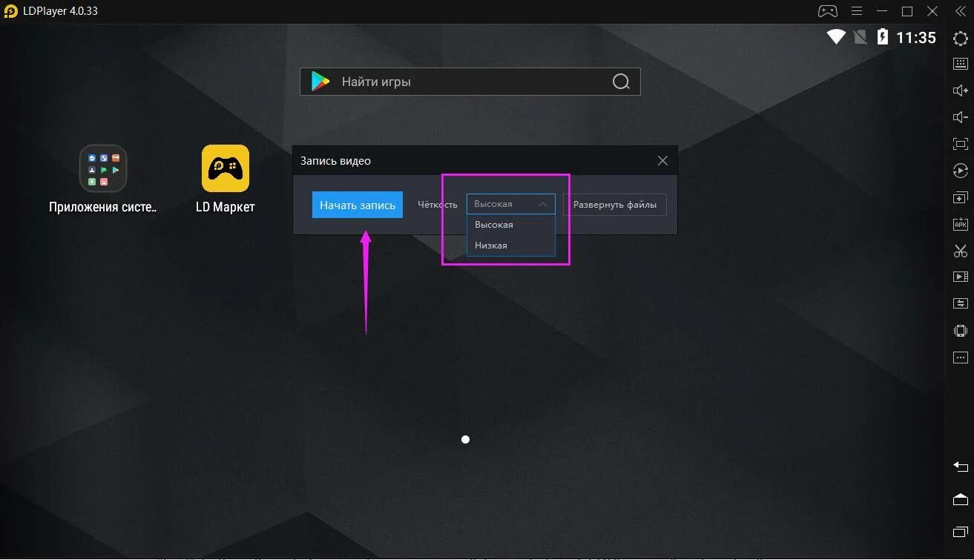
Task: Click Google Play icon in search bar
Action: point(320,82)
